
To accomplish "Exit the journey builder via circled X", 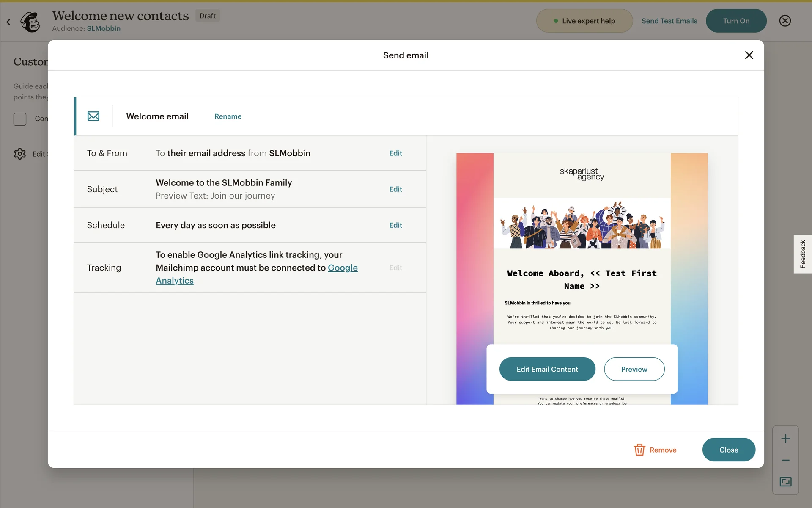I will pos(785,21).
